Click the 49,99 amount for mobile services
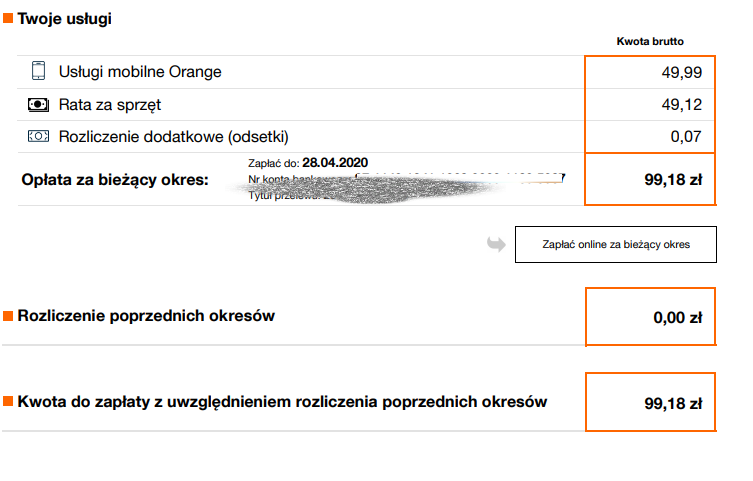 click(681, 72)
